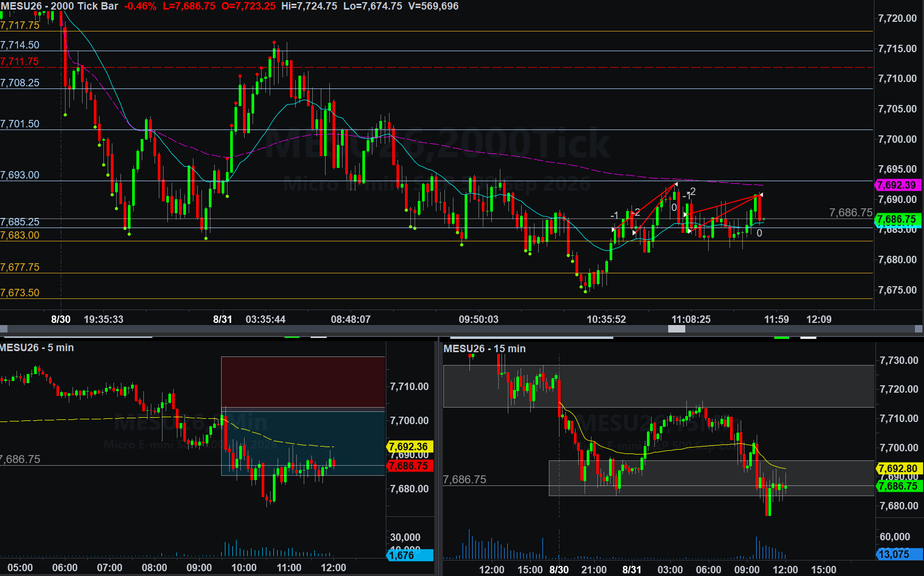Viewport: 924px width, 576px height.
Task: Click the green 7,686.75 tag on the 15 min chart
Action: point(899,486)
